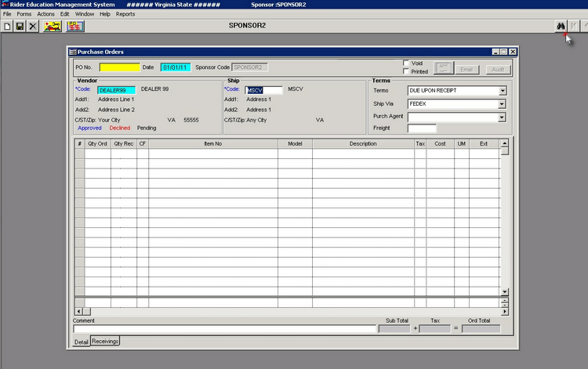The image size is (588, 369).
Task: Click the small icon button next to Email
Action: pyautogui.click(x=443, y=68)
